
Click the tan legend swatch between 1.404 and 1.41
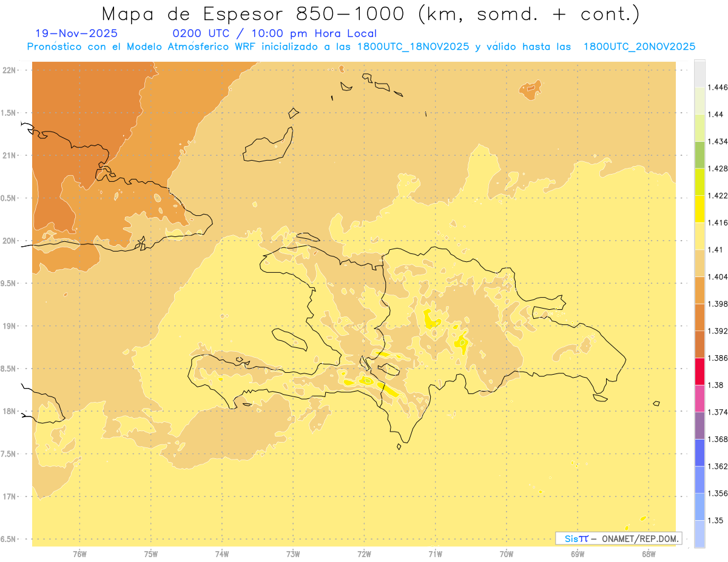(x=699, y=263)
